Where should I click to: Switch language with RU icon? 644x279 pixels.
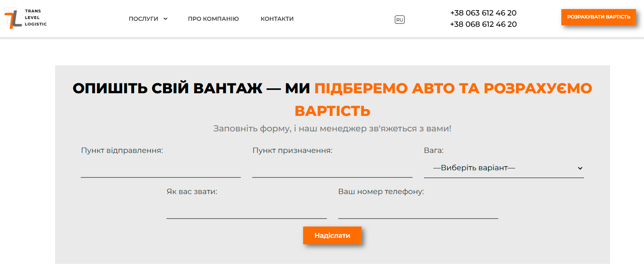tap(400, 20)
